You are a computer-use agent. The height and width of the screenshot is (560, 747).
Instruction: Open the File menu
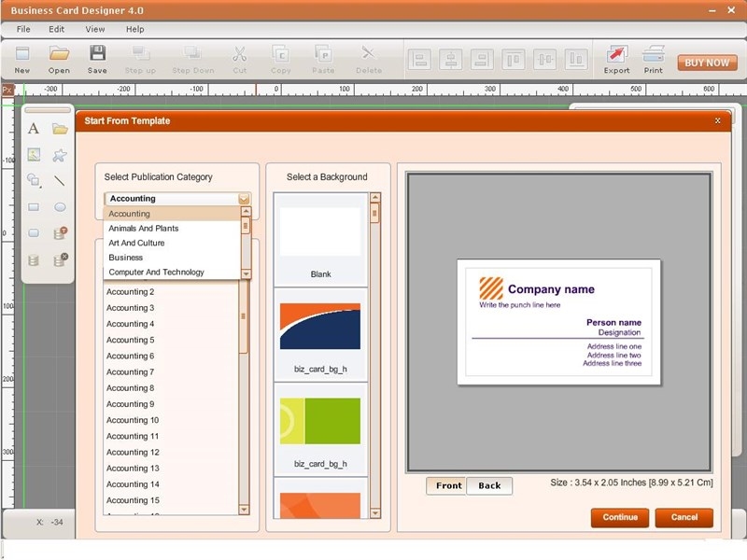point(23,29)
